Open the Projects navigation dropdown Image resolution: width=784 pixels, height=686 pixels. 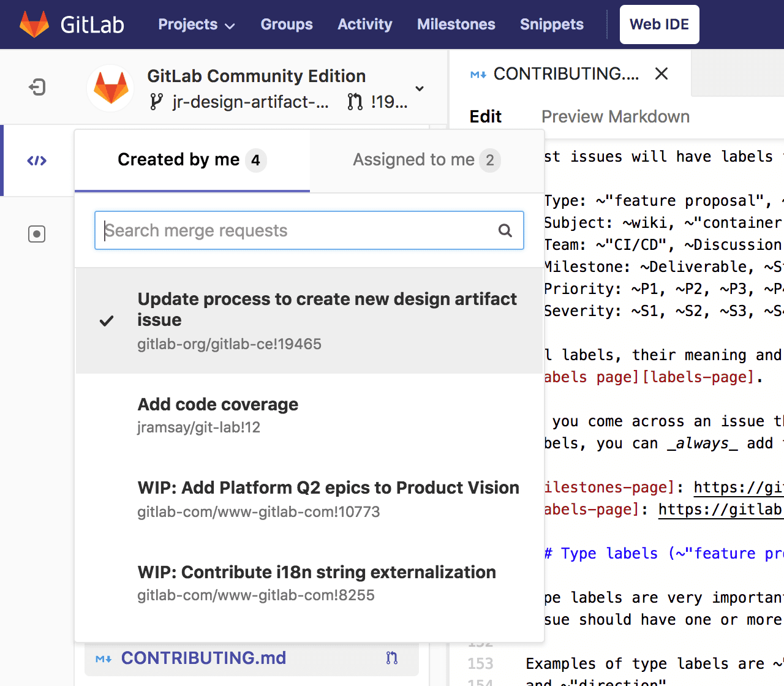[196, 24]
